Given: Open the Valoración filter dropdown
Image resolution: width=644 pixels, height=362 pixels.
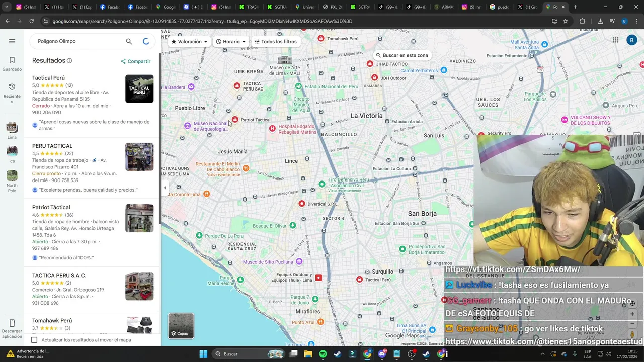Looking at the screenshot, I should [189, 42].
